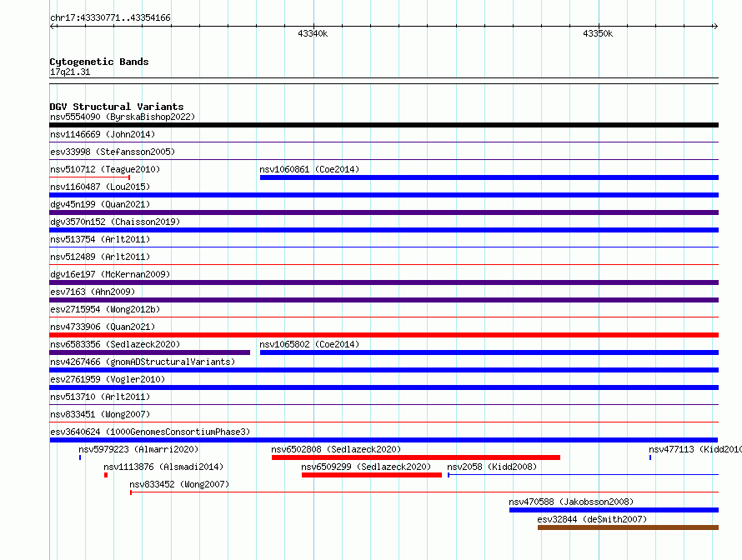
Task: Click the Cytogenetic Bands track title
Action: (x=99, y=62)
